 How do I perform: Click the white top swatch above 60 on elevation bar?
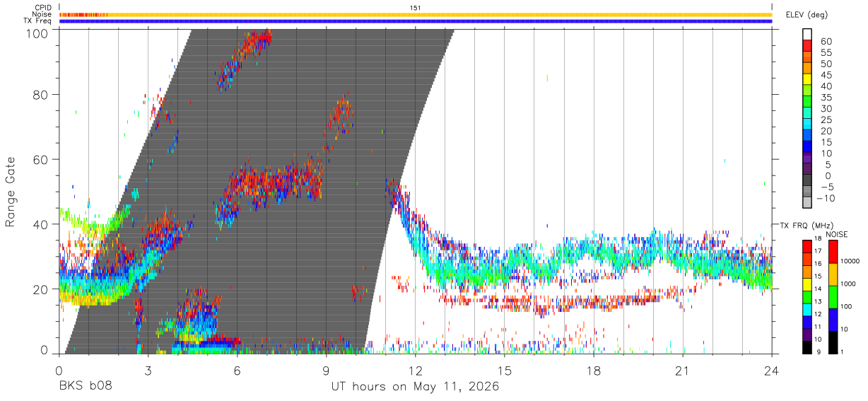(x=807, y=35)
